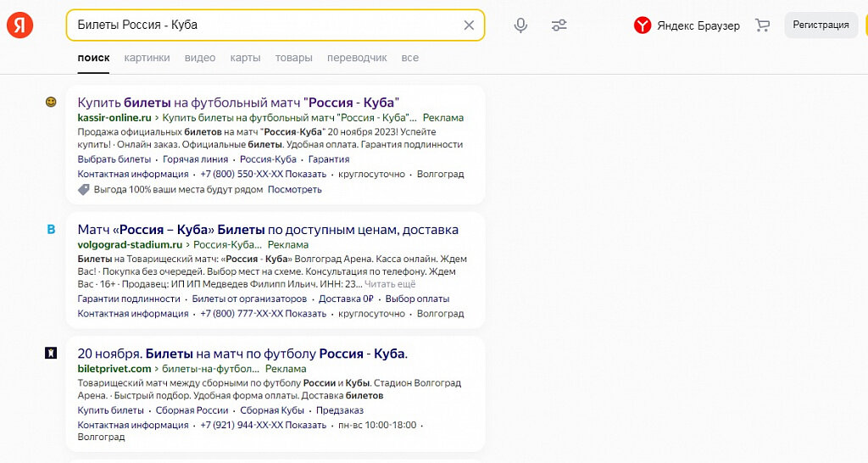Open Доставка 0₽ sitelink

[346, 298]
